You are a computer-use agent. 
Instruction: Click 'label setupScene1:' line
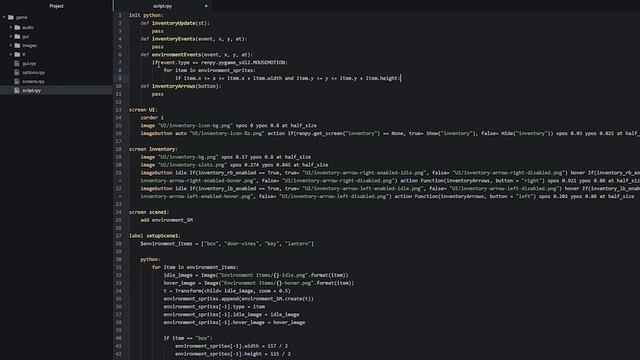pyautogui.click(x=155, y=236)
